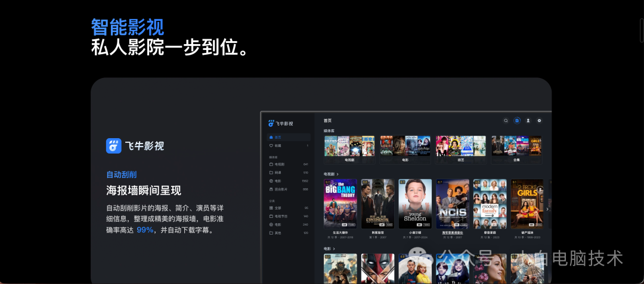Open the 合集 media library card
The height and width of the screenshot is (284, 644).
click(516, 149)
